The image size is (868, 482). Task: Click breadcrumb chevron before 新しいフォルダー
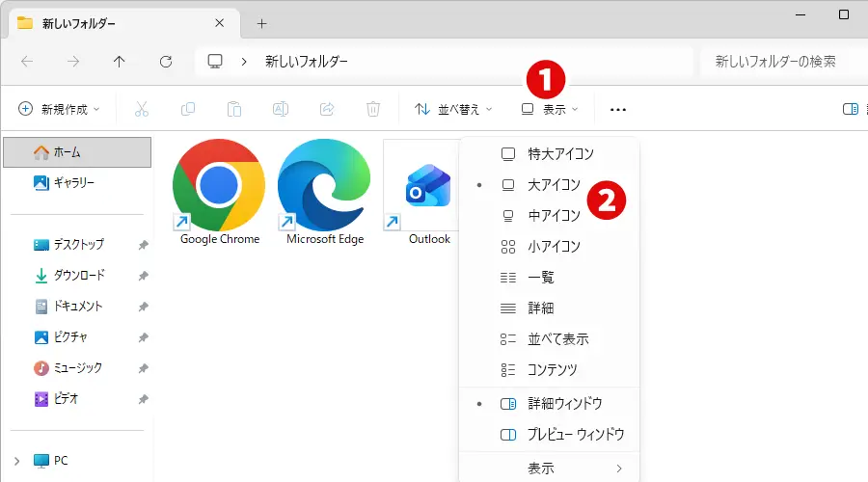(x=244, y=62)
